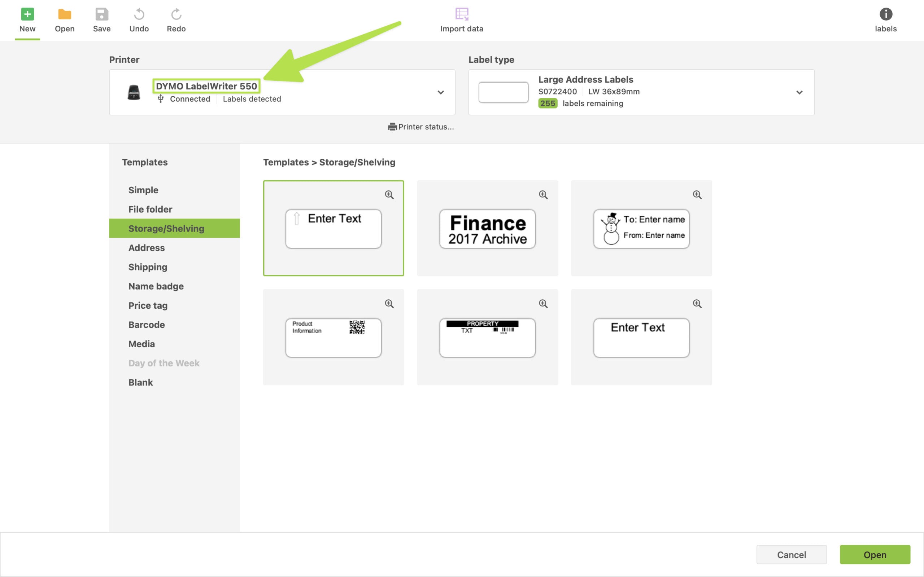Image resolution: width=924 pixels, height=577 pixels.
Task: Zoom the Finance 2017 Archive template preview
Action: pyautogui.click(x=543, y=195)
